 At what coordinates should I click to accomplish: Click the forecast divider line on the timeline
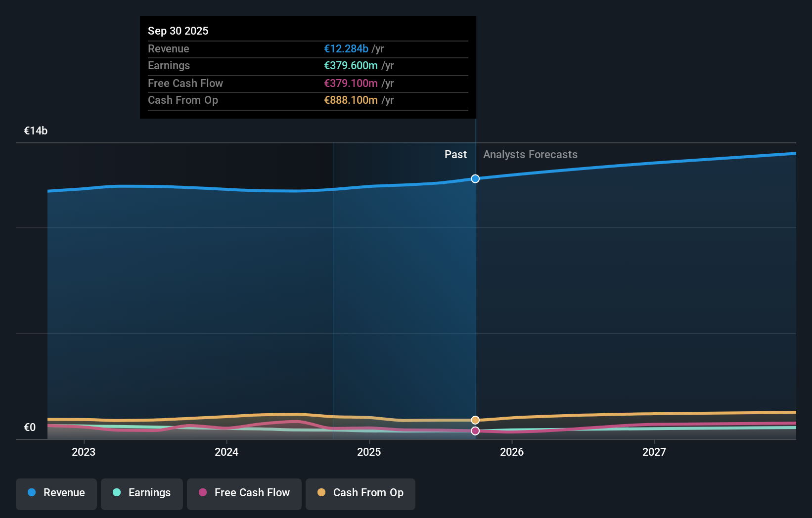pos(475,297)
